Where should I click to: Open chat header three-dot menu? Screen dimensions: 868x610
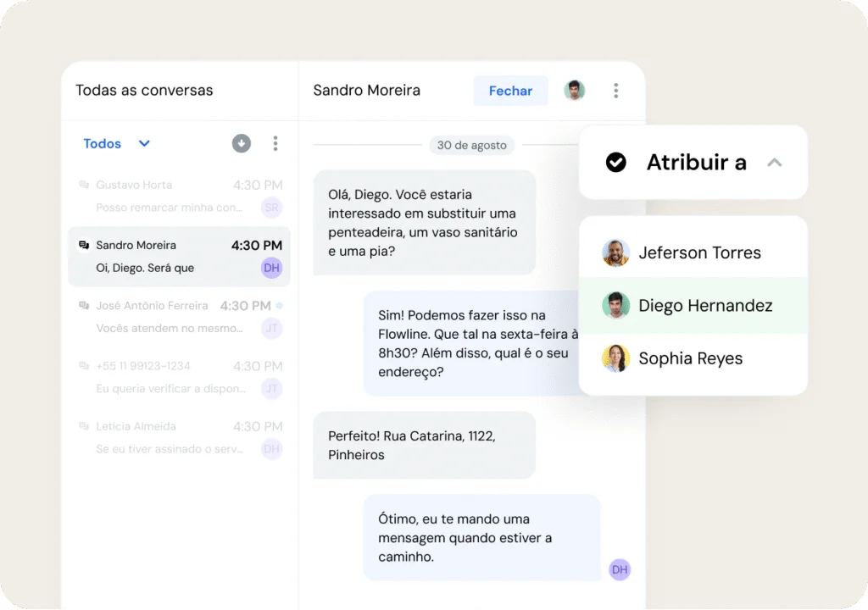pyautogui.click(x=615, y=91)
